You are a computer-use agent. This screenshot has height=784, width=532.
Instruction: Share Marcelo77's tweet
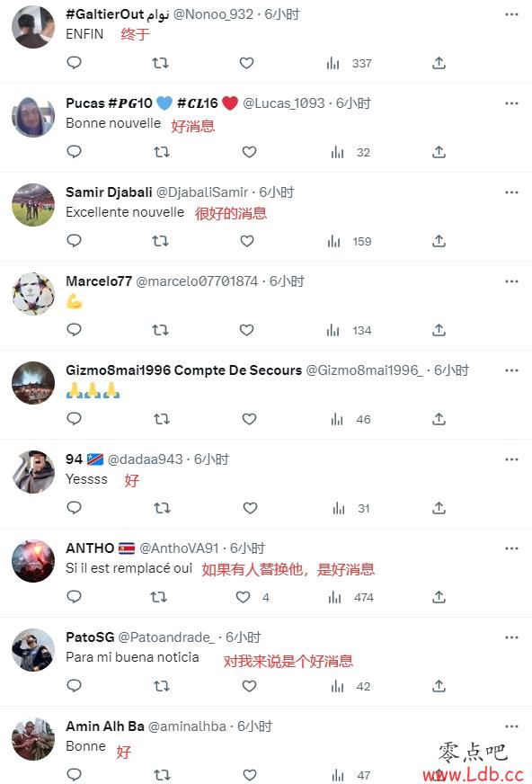pos(439,330)
